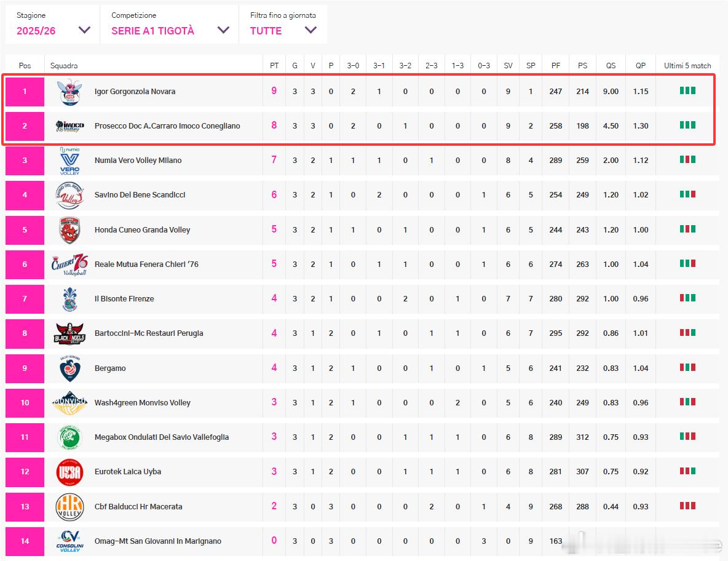Open Honda Cuneo Granda Volley link
Viewport: 728px width, 561px height.
142,229
